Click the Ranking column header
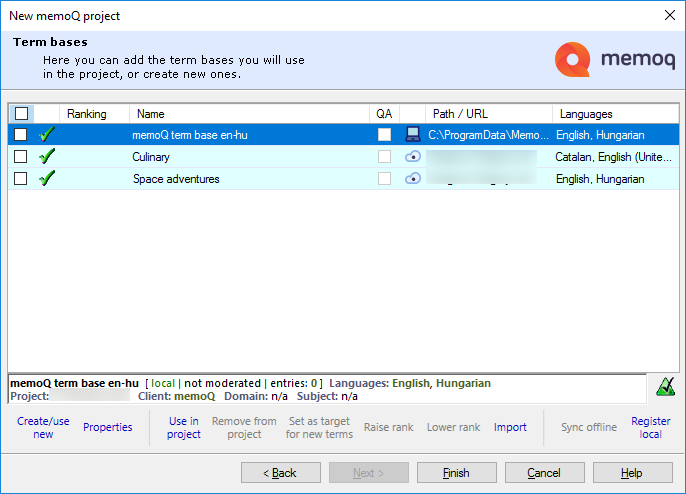 tap(86, 114)
